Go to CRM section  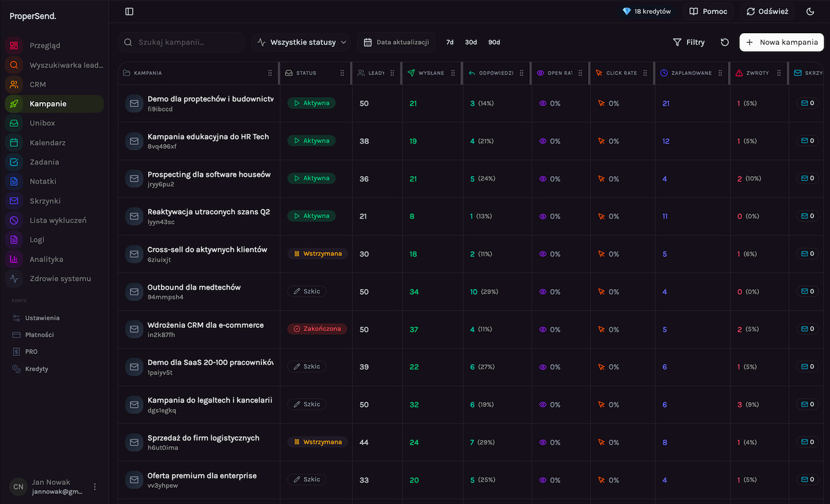point(54,84)
